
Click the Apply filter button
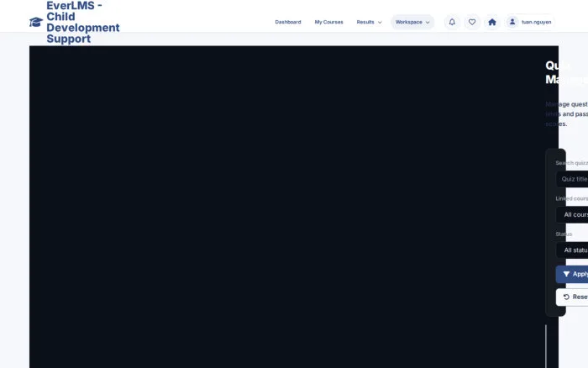[572, 274]
